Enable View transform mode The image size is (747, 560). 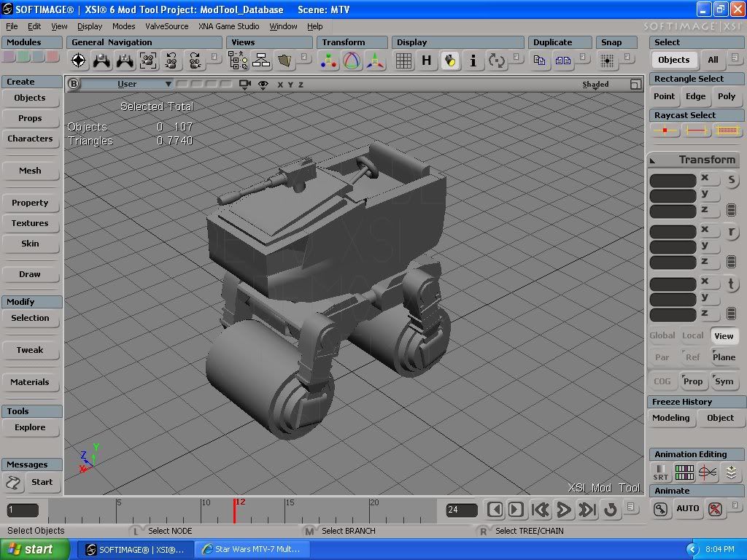(724, 336)
